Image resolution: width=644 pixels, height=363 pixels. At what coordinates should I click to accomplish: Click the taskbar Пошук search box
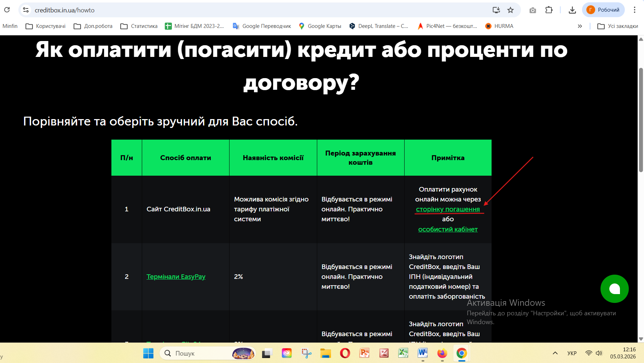pyautogui.click(x=208, y=353)
